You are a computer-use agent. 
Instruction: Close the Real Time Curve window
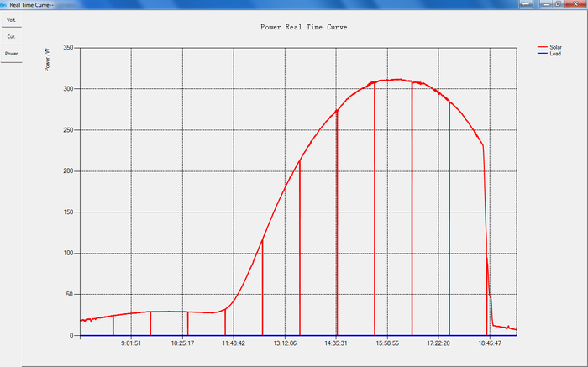click(x=576, y=4)
